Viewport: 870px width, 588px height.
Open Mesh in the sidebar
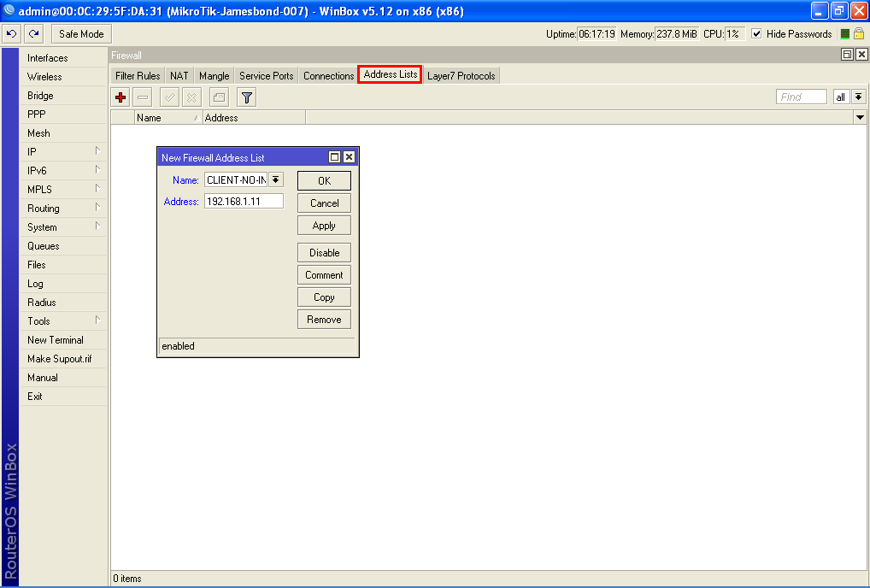pos(63,133)
